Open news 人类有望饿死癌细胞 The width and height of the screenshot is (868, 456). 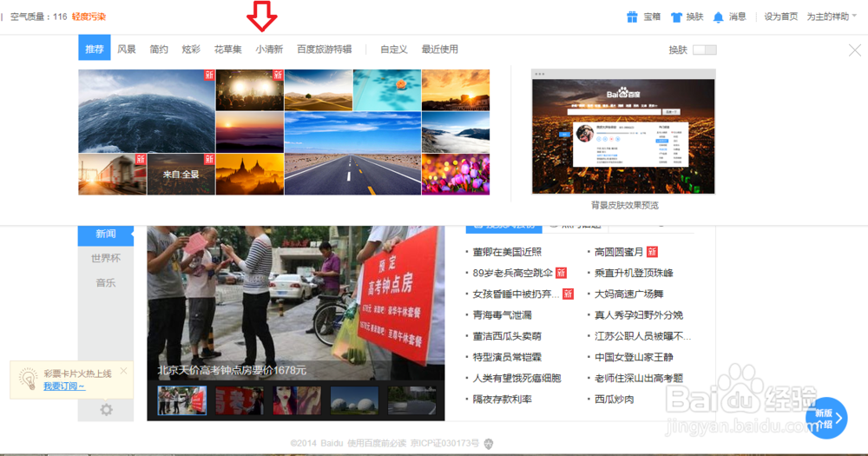point(517,379)
